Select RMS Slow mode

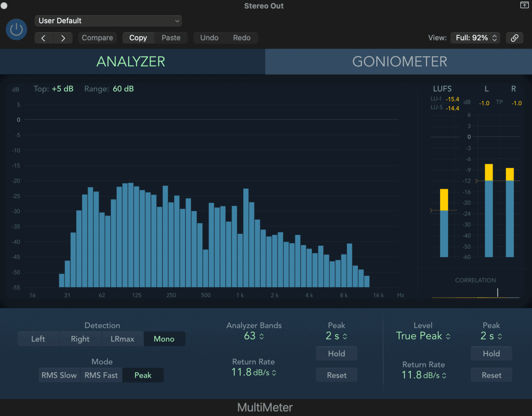[x=59, y=375]
